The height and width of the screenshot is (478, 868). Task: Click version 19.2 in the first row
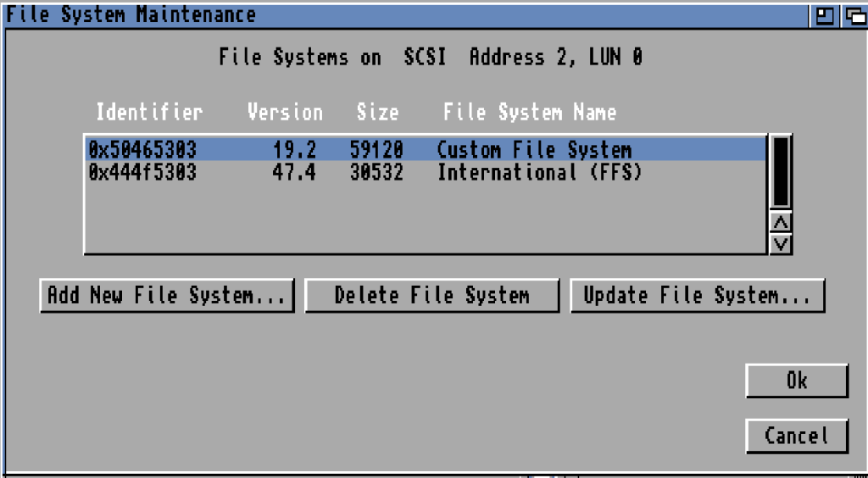pyautogui.click(x=294, y=150)
